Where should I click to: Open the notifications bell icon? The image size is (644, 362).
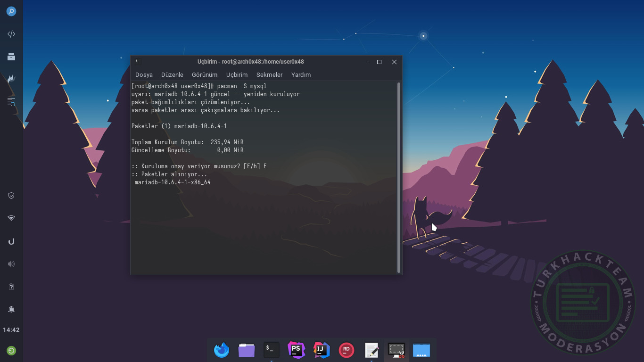(x=11, y=309)
